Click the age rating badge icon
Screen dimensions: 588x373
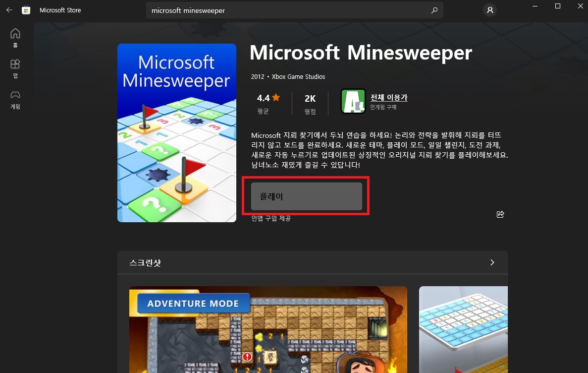[x=353, y=101]
